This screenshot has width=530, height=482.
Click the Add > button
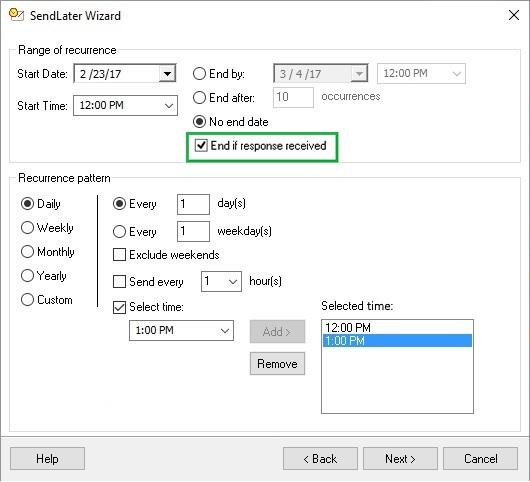coord(278,332)
